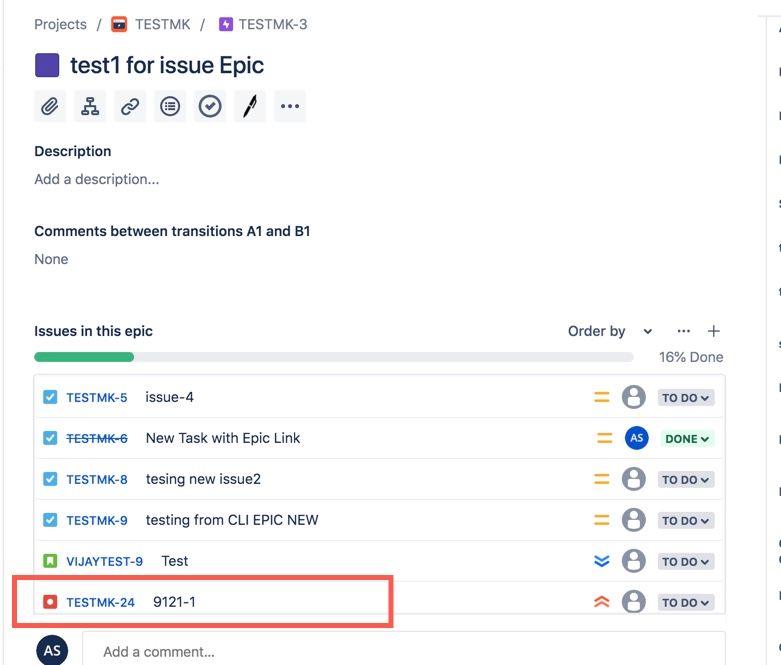Image resolution: width=781 pixels, height=665 pixels.
Task: Open issue link TESTMK-8
Action: [97, 480]
